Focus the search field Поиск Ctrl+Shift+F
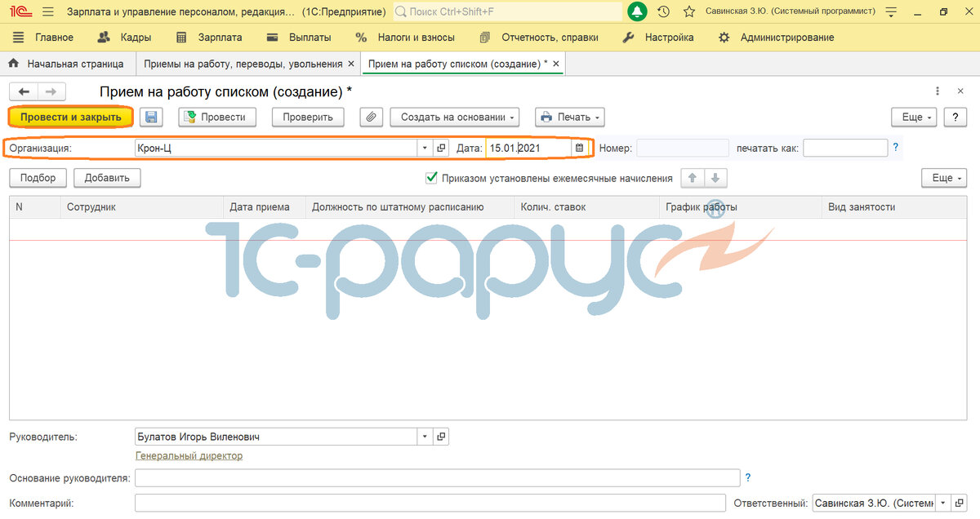This screenshot has height=519, width=980. point(506,12)
